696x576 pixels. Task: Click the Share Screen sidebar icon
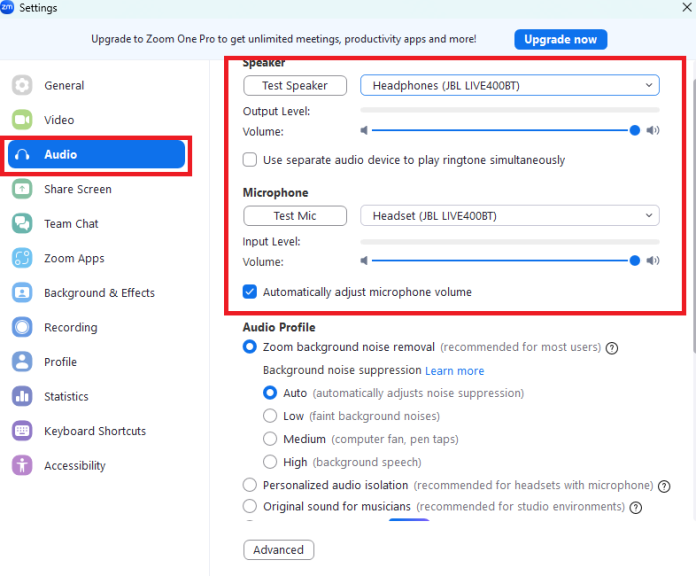(x=22, y=189)
